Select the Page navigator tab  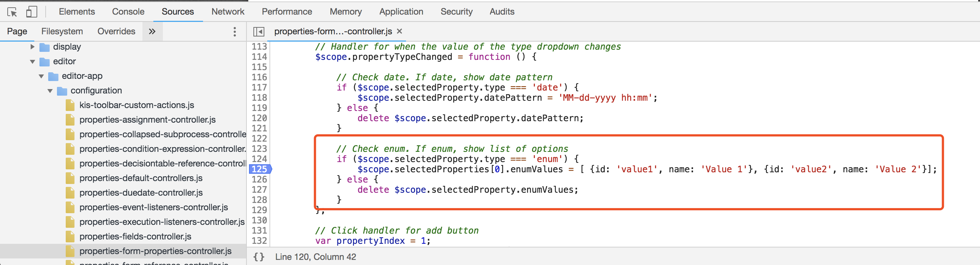(17, 31)
